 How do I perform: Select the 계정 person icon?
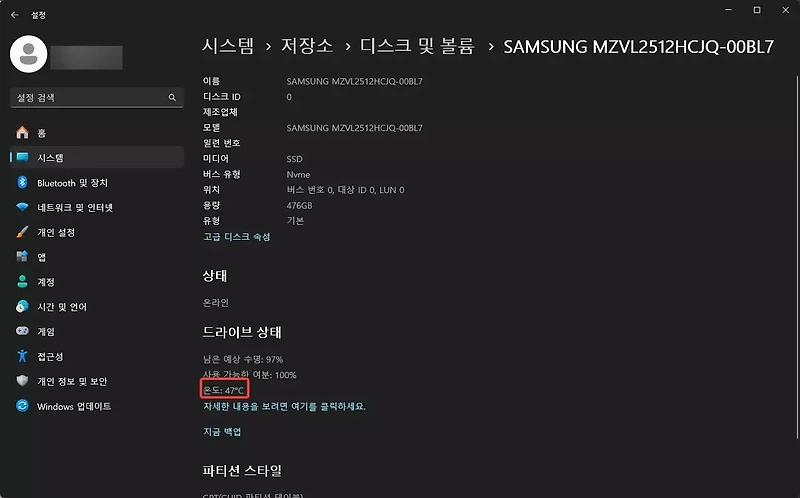click(x=22, y=282)
